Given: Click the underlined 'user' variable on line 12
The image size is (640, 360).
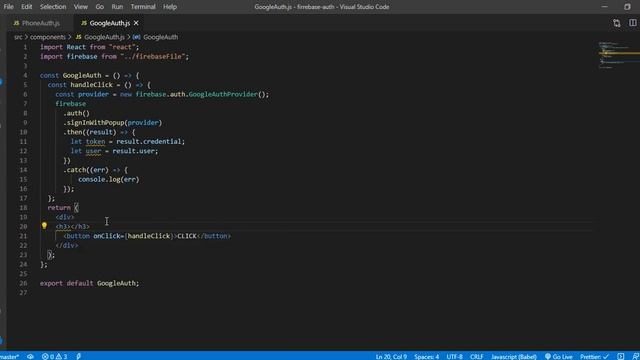Looking at the screenshot, I should pyautogui.click(x=93, y=151).
